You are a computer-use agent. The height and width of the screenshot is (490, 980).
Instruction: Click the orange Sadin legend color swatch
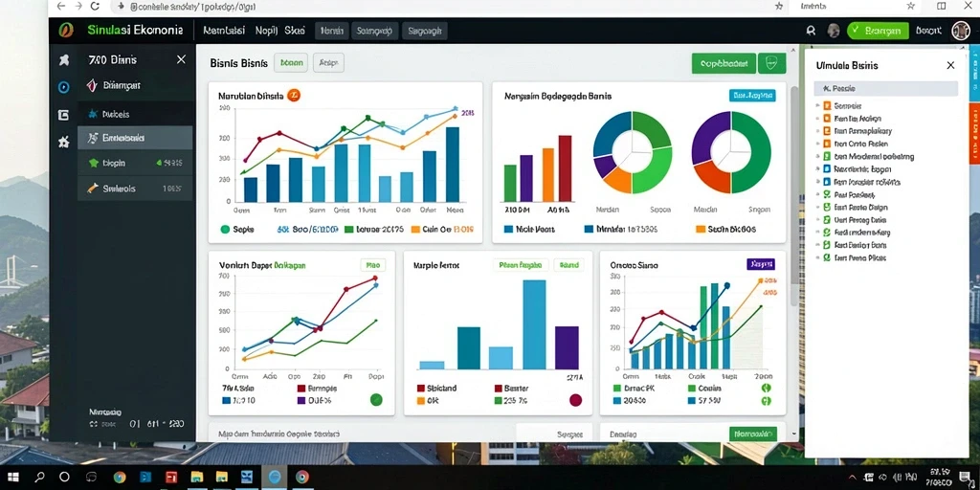pos(700,230)
